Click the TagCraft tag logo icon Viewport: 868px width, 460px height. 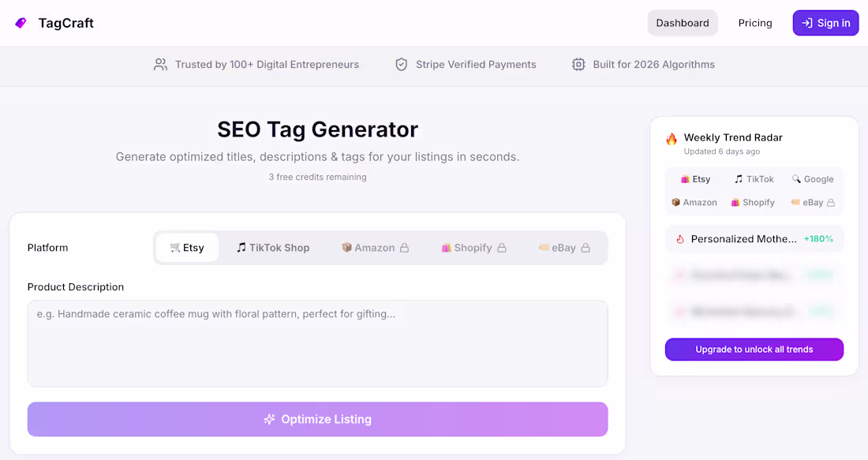pyautogui.click(x=20, y=23)
